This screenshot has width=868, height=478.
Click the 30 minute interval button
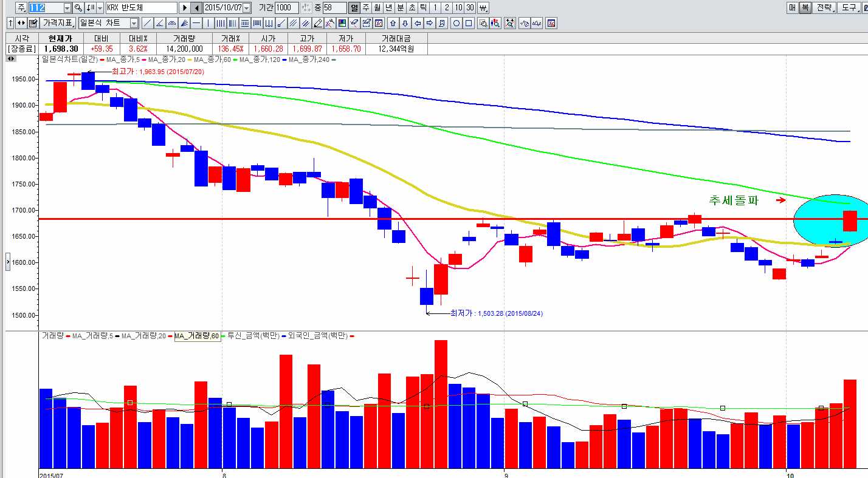click(x=470, y=8)
